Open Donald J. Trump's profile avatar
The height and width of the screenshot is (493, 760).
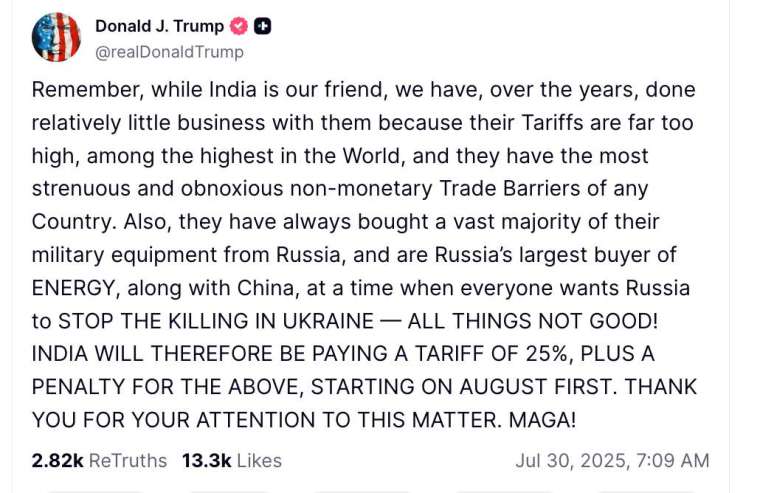click(56, 37)
